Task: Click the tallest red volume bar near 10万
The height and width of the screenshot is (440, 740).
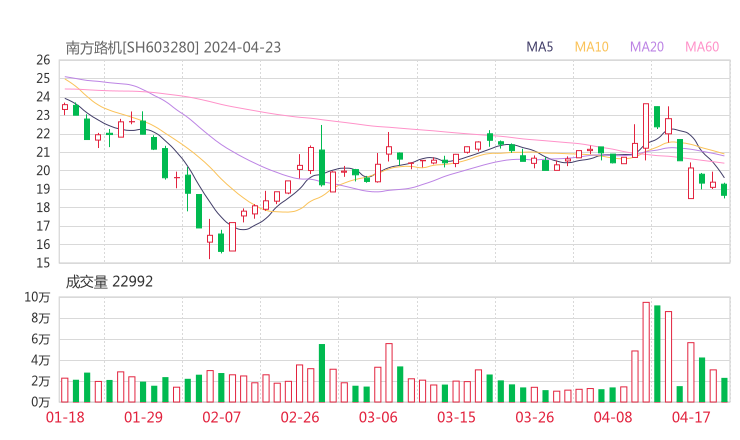Action: [x=646, y=352]
